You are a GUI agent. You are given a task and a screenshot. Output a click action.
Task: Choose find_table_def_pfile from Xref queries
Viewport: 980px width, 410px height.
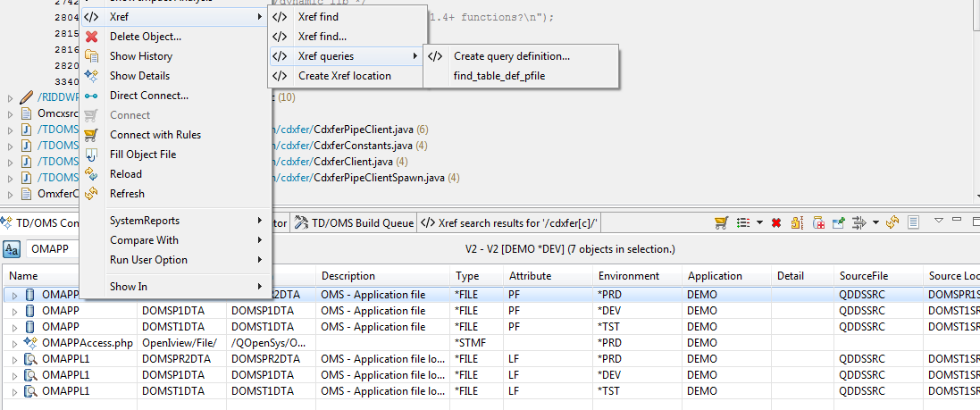click(498, 76)
